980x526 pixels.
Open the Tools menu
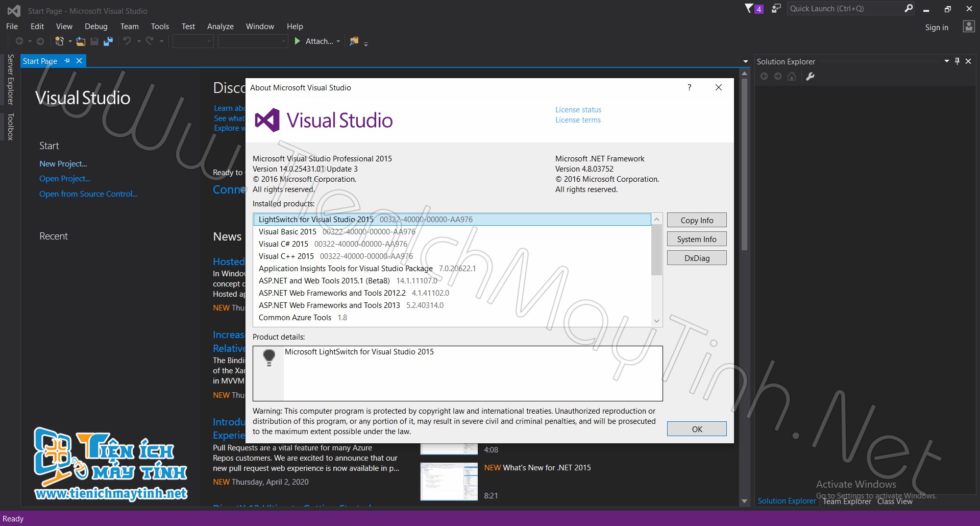coord(160,27)
